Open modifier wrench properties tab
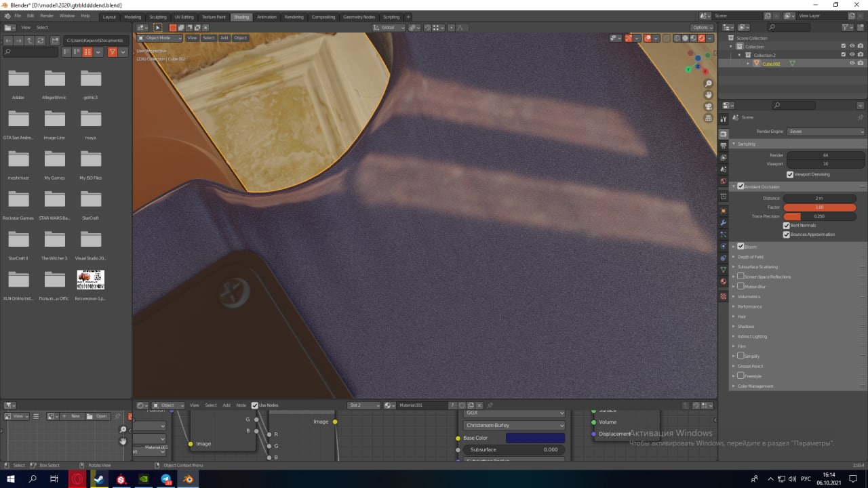The height and width of the screenshot is (488, 868). [724, 222]
